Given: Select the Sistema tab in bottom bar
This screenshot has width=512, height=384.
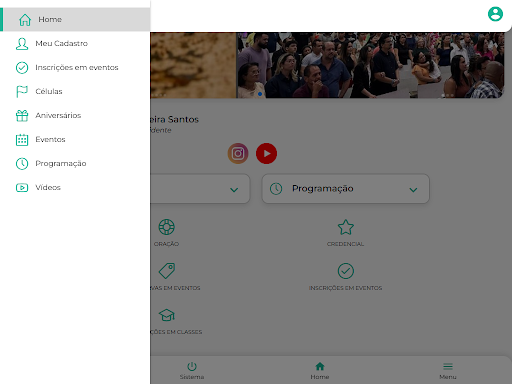Looking at the screenshot, I should [x=192, y=371].
